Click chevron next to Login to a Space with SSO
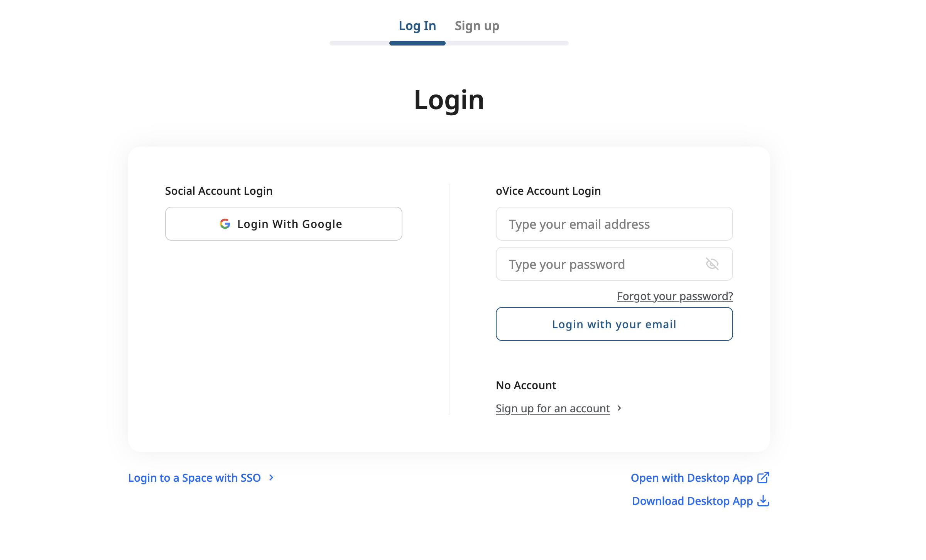Screen dimensions: 926x560 pyautogui.click(x=271, y=477)
